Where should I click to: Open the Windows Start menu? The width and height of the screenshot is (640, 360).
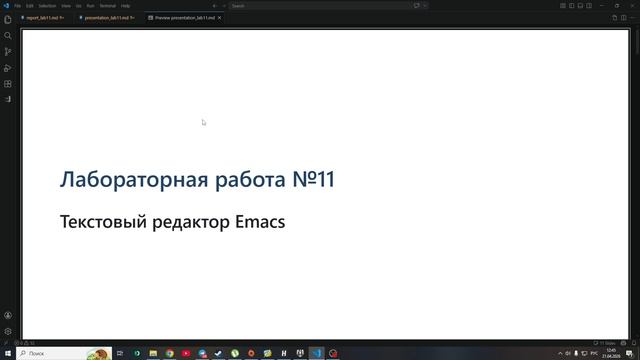click(x=8, y=353)
